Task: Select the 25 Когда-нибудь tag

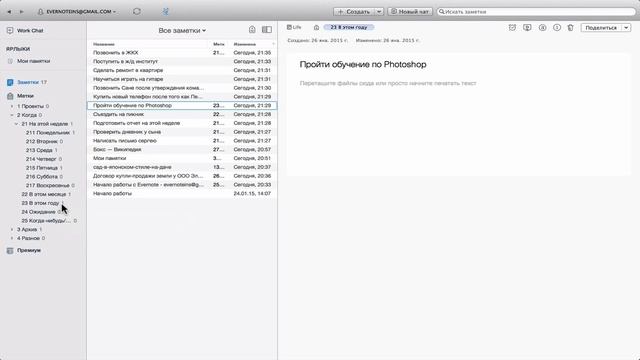Action: click(x=46, y=221)
